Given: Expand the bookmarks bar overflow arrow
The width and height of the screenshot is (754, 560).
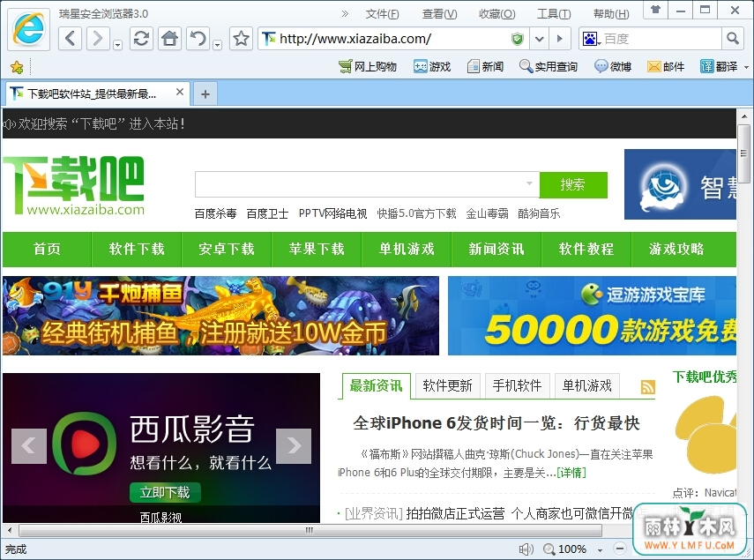Looking at the screenshot, I should point(746,67).
